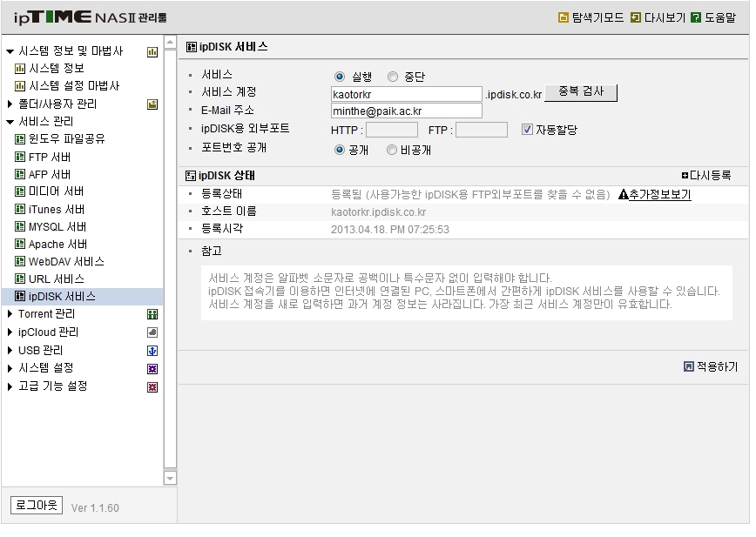The width and height of the screenshot is (756, 537).
Task: Open the 추가정보보기 link
Action: (x=659, y=195)
